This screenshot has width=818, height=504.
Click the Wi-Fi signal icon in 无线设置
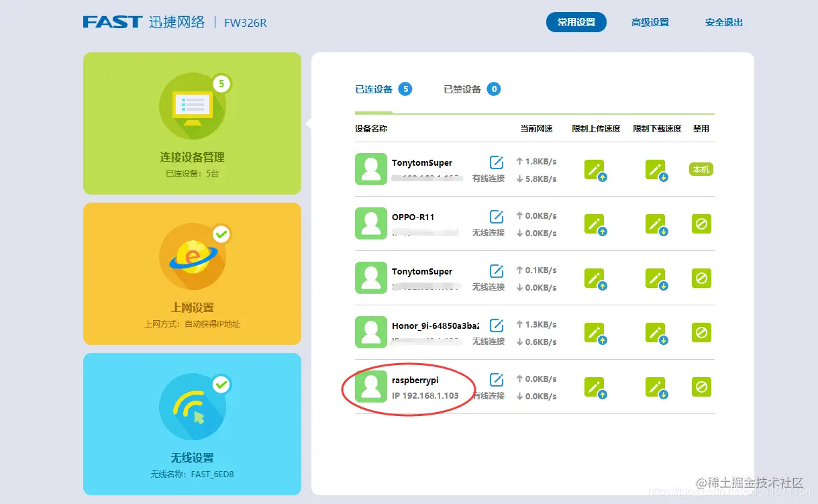pyautogui.click(x=192, y=407)
